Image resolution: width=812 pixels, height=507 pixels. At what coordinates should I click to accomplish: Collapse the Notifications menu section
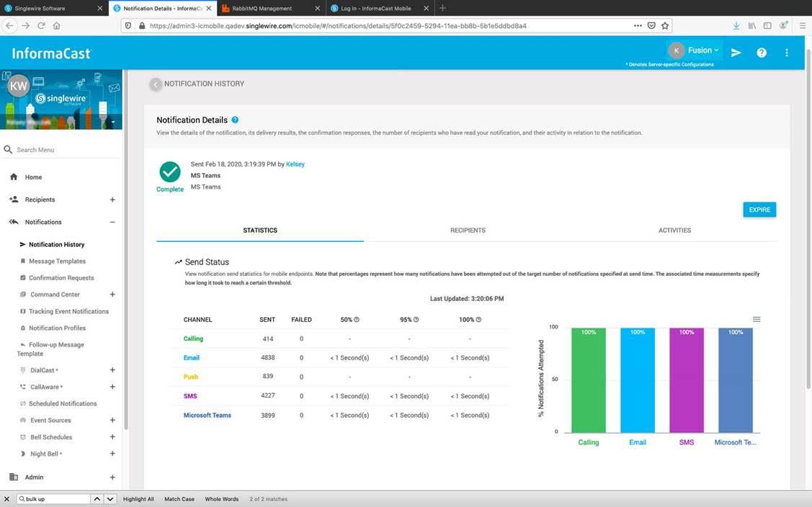click(112, 222)
